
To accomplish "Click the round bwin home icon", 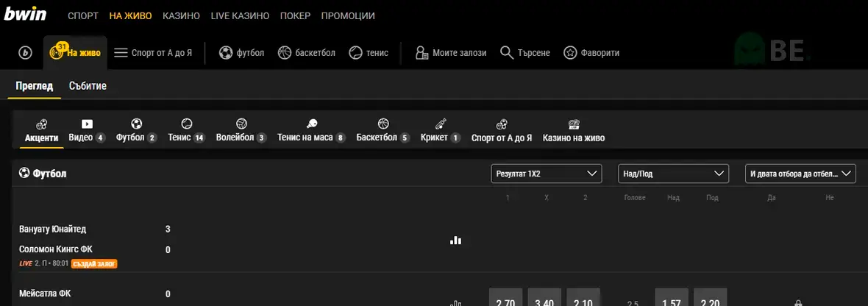I will click(x=26, y=53).
